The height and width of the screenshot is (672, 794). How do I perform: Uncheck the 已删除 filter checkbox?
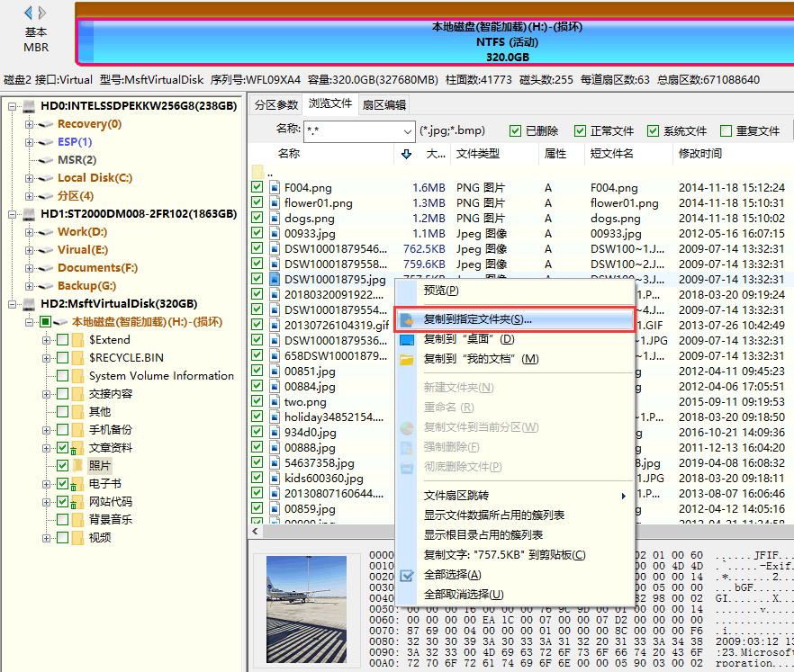[516, 131]
